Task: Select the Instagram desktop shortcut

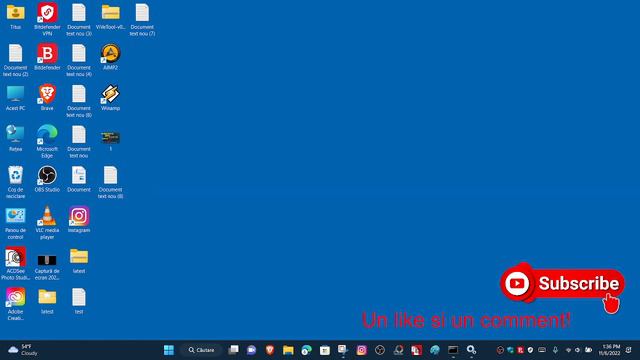Action: point(79,220)
